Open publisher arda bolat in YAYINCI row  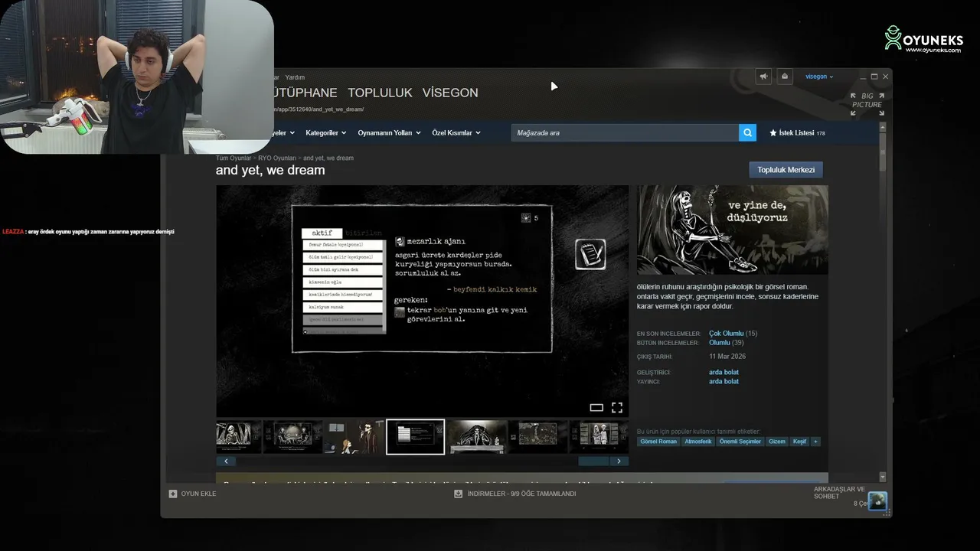point(724,381)
